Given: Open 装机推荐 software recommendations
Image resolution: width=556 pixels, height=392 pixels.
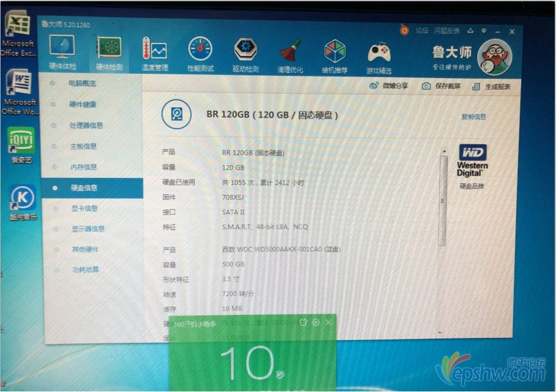Looking at the screenshot, I should coord(334,56).
